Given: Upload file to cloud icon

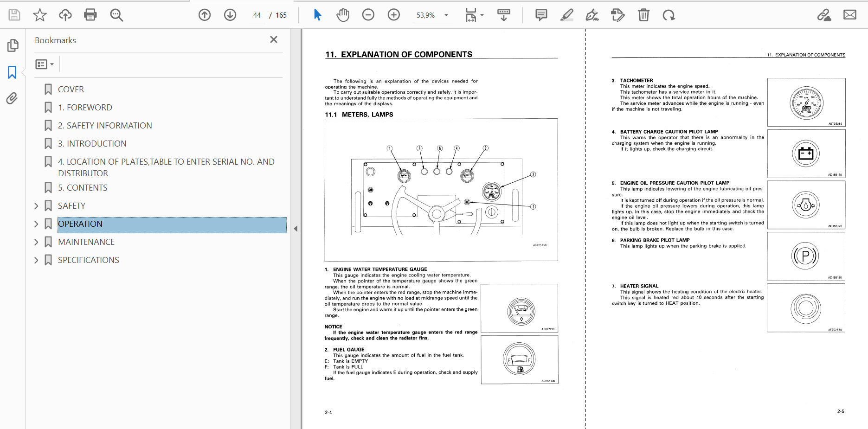Looking at the screenshot, I should 65,15.
